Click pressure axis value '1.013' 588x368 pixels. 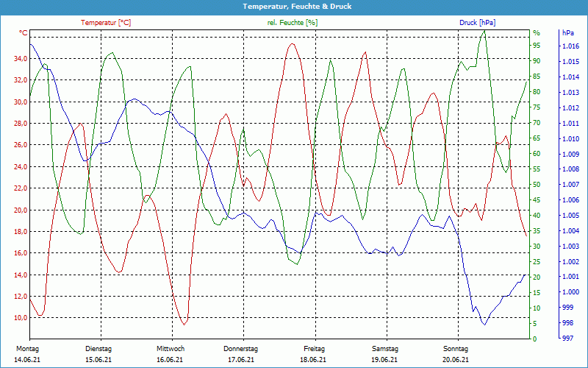click(570, 93)
